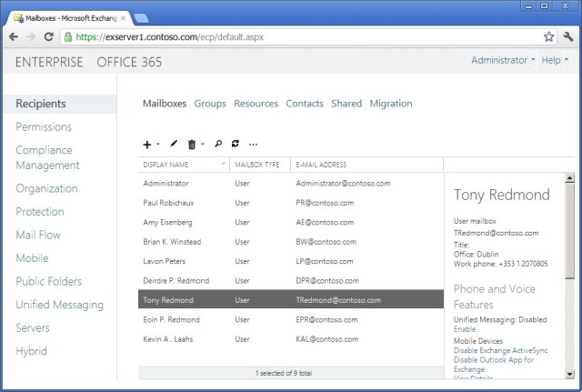Open the Help dropdown menu
The width and height of the screenshot is (582, 392).
tap(555, 61)
